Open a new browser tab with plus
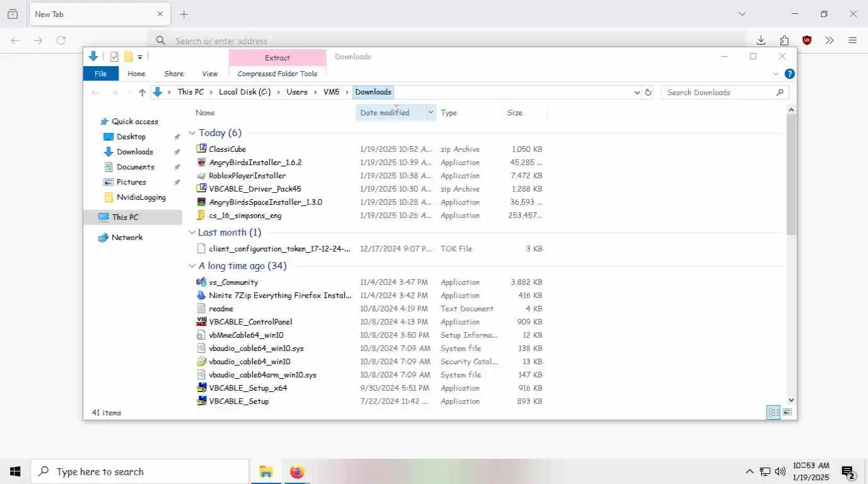868x484 pixels. [184, 14]
